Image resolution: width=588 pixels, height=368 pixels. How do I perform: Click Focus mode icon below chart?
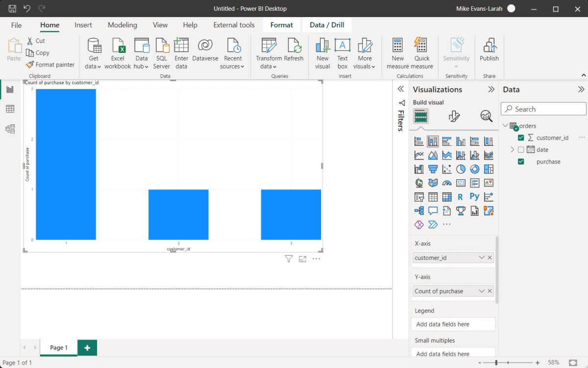pos(302,259)
